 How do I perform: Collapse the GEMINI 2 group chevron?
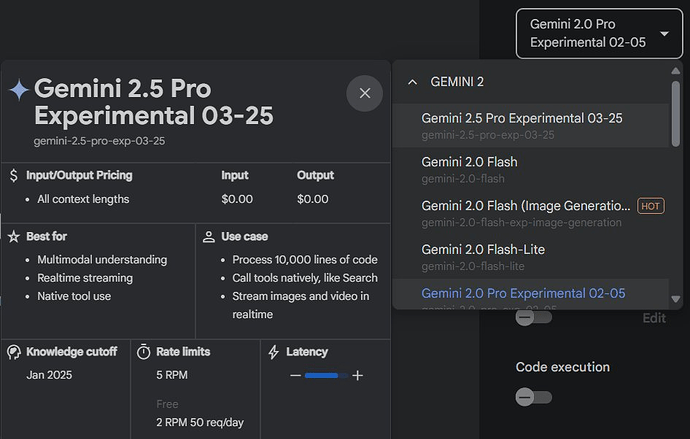click(412, 82)
